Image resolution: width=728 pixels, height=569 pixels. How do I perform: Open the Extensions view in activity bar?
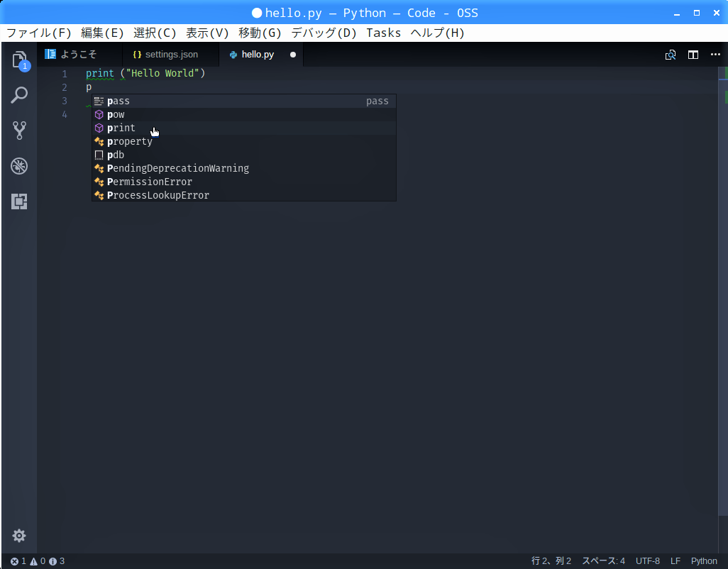tap(19, 201)
